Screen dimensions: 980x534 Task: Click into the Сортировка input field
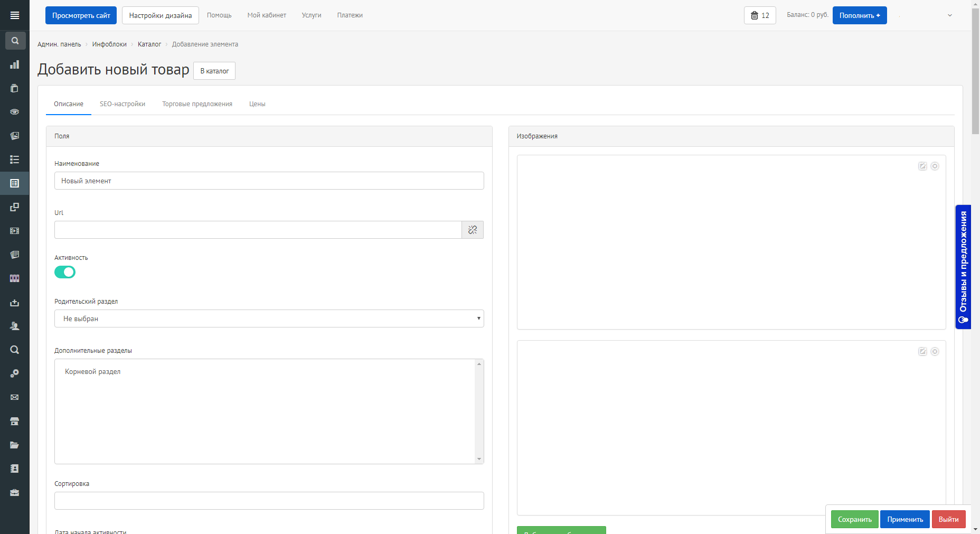269,501
